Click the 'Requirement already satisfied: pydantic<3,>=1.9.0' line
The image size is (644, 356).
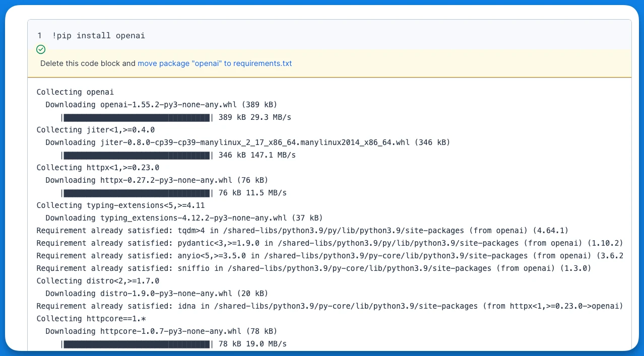330,243
